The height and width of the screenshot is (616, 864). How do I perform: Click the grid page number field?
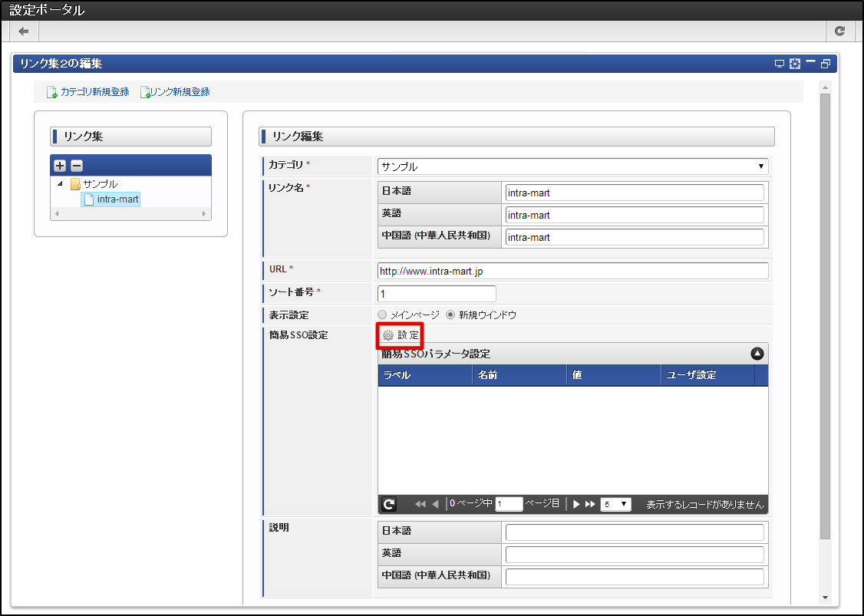click(x=509, y=504)
